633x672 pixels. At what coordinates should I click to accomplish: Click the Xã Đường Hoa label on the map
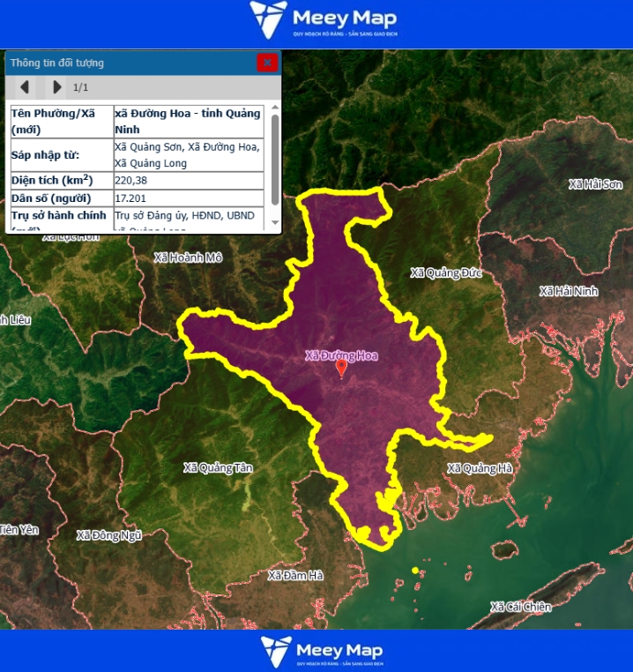tap(341, 355)
